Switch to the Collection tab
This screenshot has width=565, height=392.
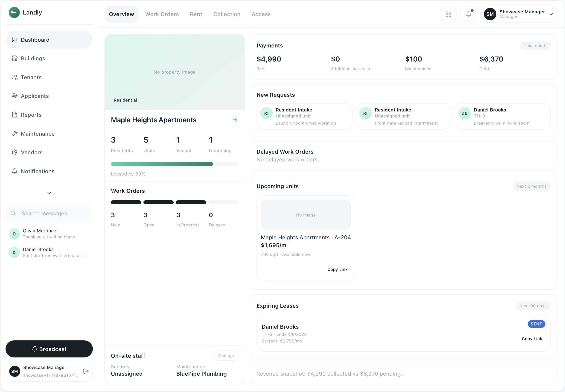pos(227,14)
